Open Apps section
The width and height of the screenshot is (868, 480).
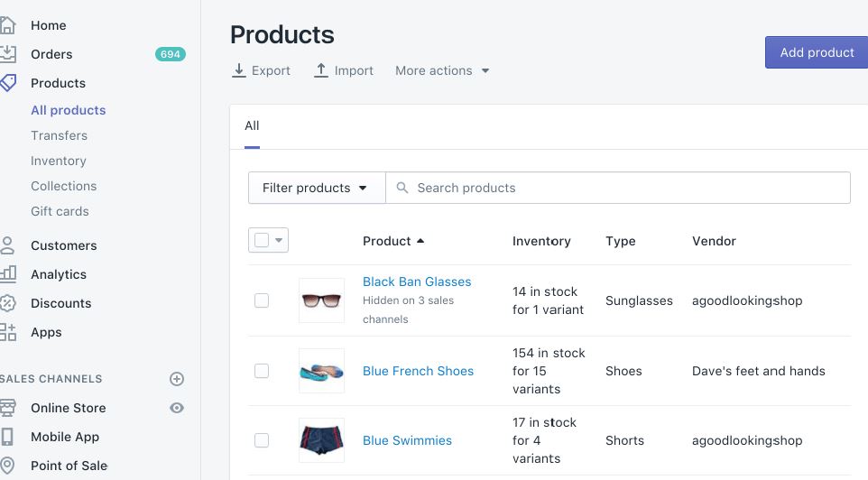[47, 332]
